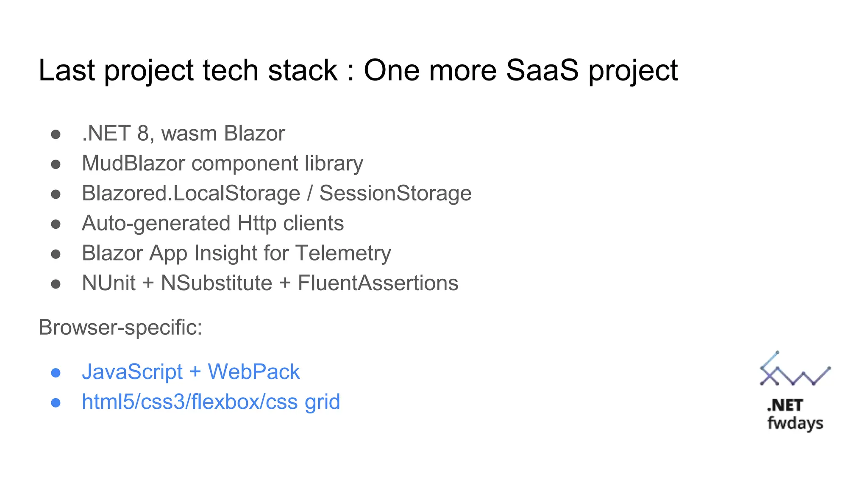Open the 'html5/css3/flexbox/css grid' link
This screenshot has height=488, width=868.
pyautogui.click(x=211, y=402)
